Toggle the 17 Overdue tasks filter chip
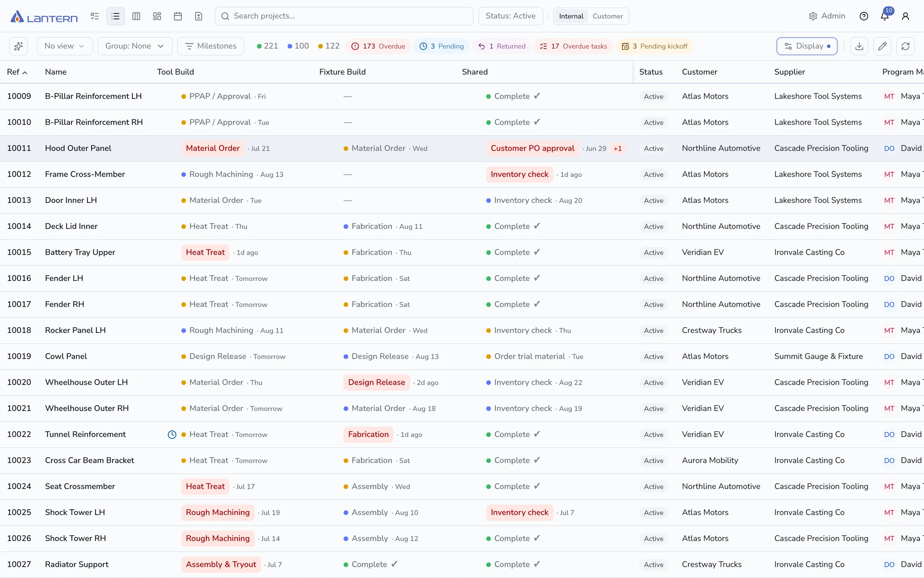This screenshot has height=578, width=924. point(573,46)
